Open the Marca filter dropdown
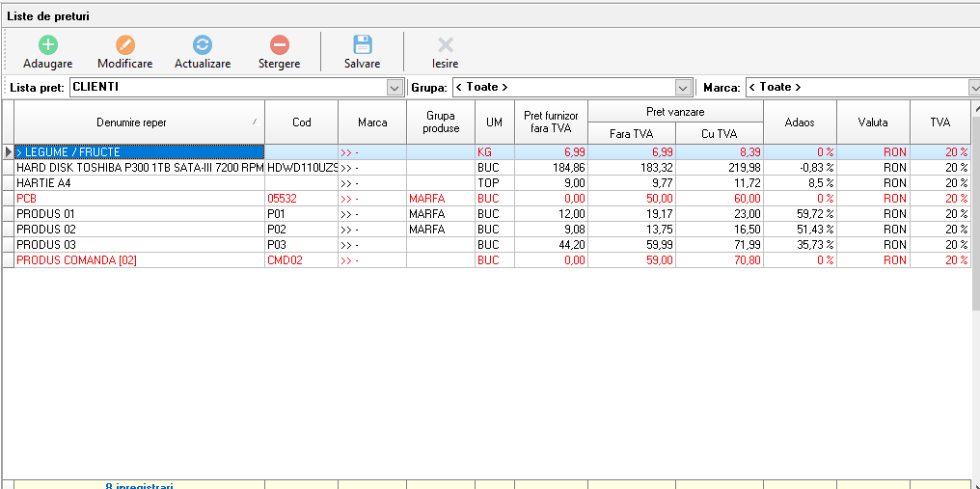 tap(973, 88)
